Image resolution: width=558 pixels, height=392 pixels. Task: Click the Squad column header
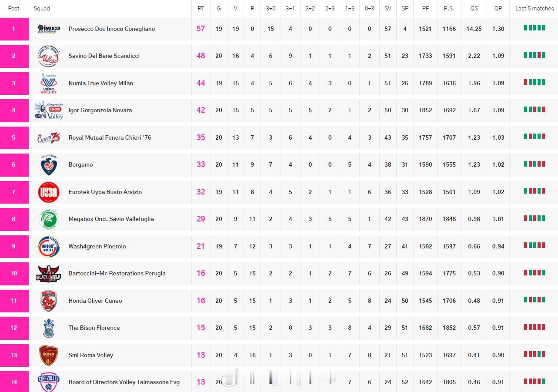(x=42, y=8)
